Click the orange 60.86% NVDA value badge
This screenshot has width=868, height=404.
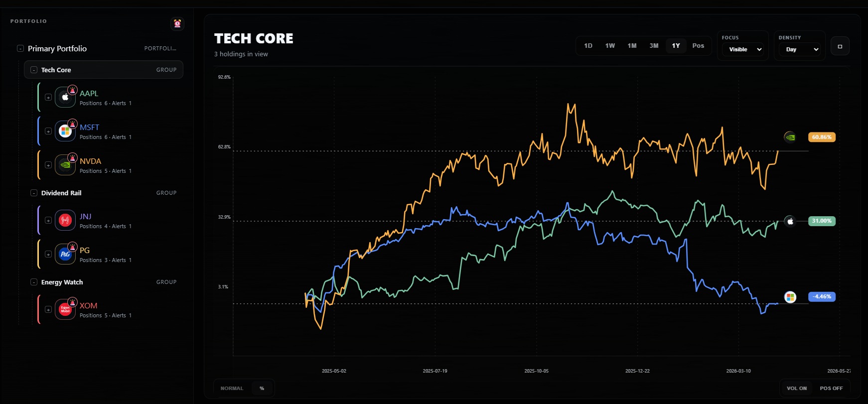tap(822, 137)
